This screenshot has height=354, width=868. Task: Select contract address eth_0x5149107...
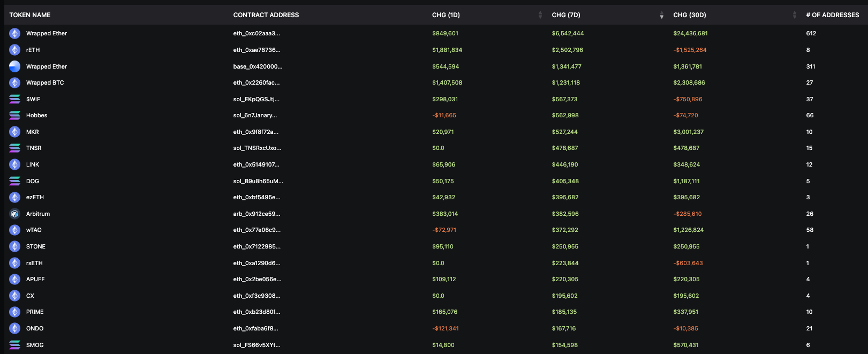256,164
